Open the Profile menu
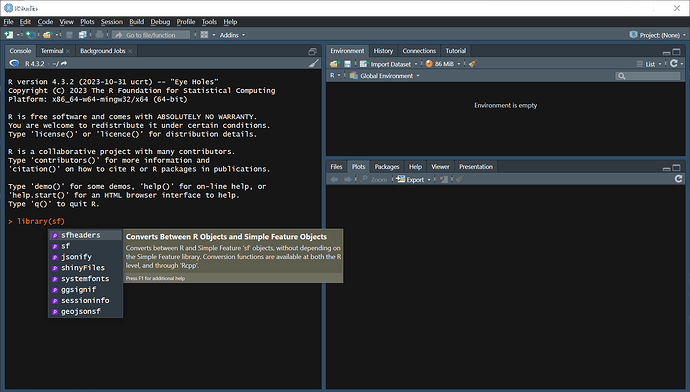 point(186,22)
